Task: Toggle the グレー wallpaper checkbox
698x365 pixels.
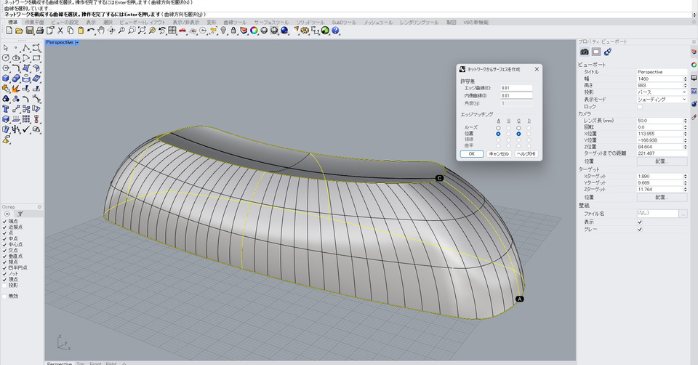Action: [640, 229]
